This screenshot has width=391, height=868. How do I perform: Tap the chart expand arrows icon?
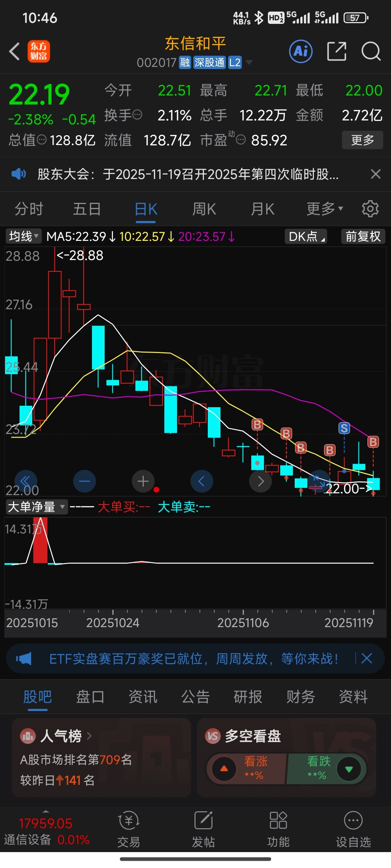click(x=319, y=481)
